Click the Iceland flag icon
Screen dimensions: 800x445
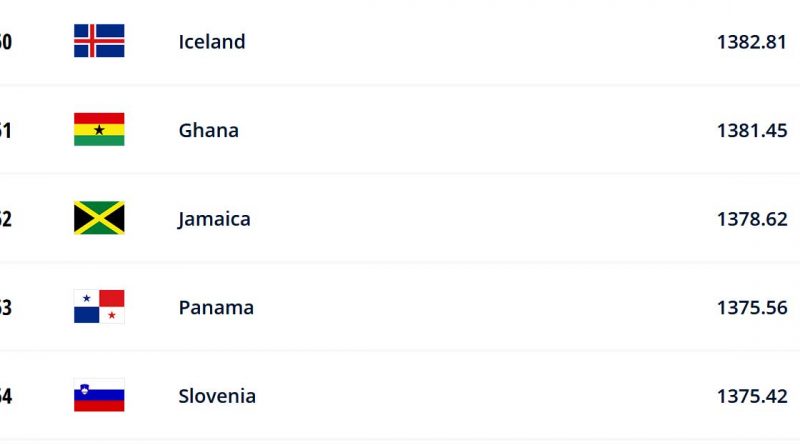click(99, 41)
